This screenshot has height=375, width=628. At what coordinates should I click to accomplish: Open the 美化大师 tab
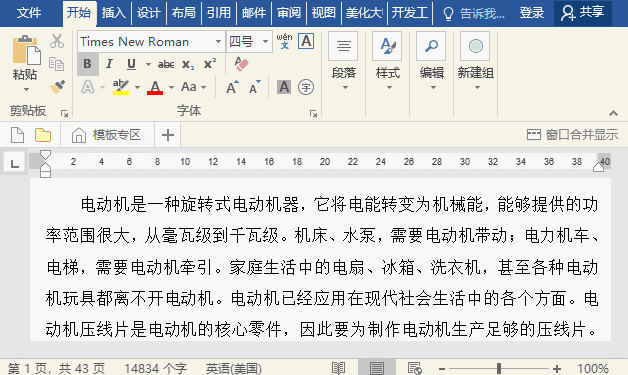point(364,13)
